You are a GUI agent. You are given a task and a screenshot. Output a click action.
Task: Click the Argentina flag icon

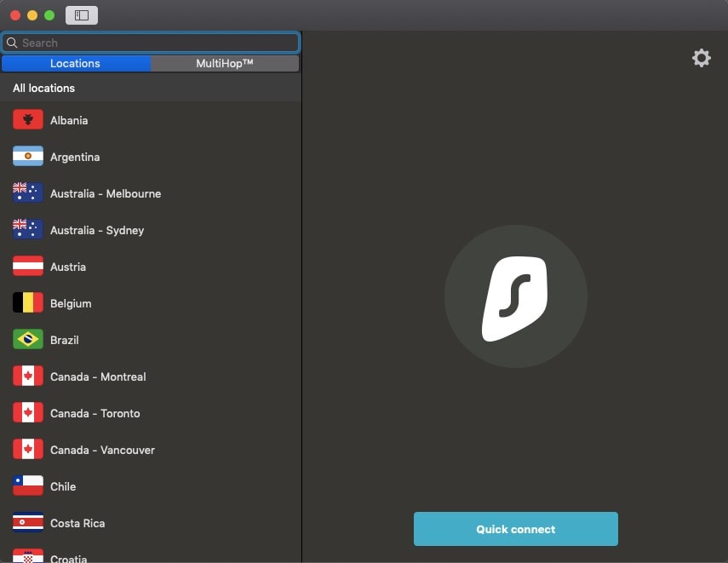coord(28,157)
